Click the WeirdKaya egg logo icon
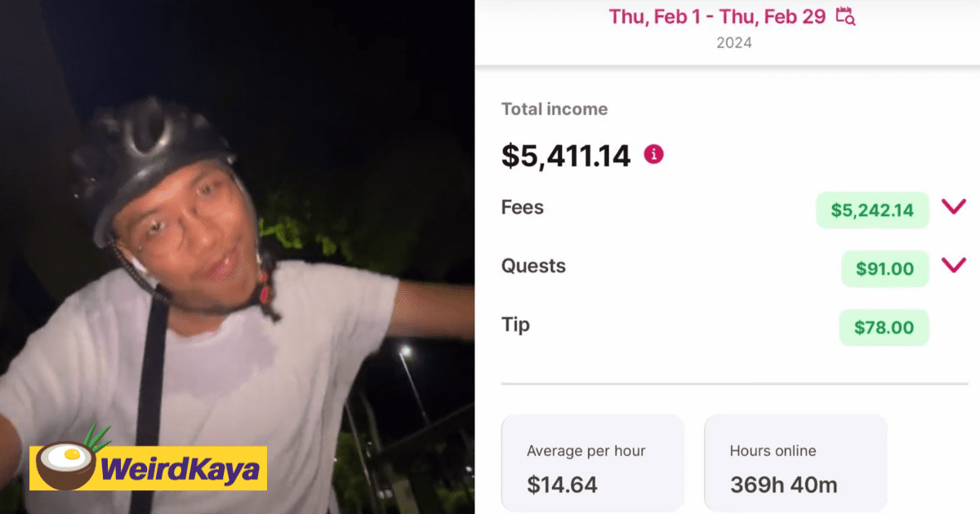Viewport: 980px width, 514px height. [66, 466]
